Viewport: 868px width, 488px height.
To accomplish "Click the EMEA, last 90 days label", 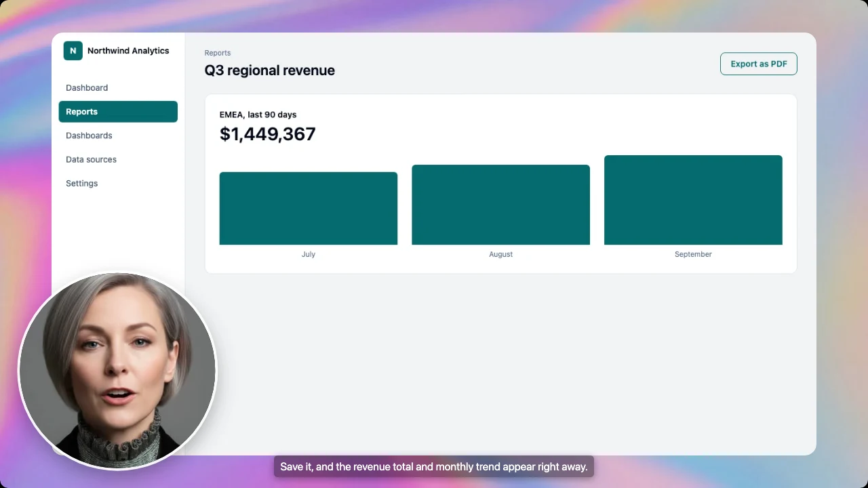I will [258, 115].
